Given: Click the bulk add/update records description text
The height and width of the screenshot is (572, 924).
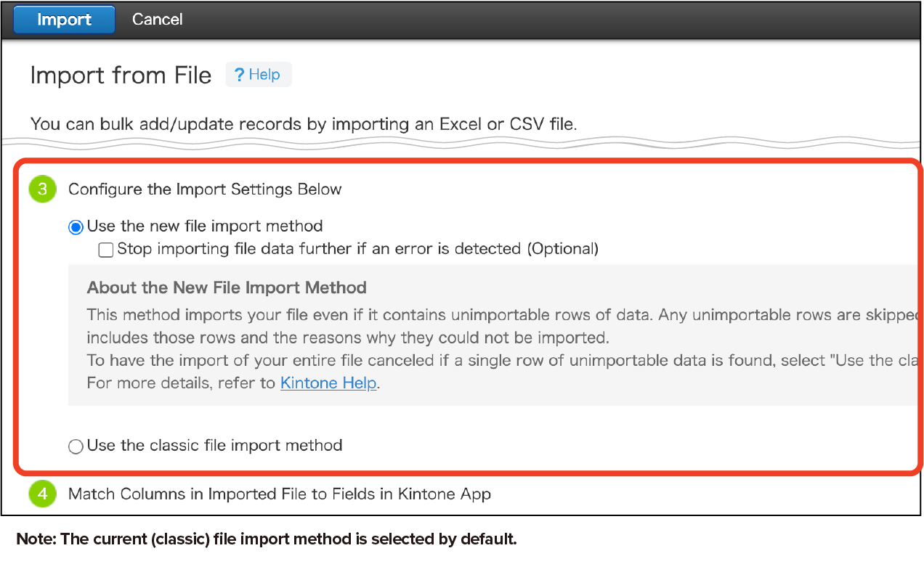Looking at the screenshot, I should (304, 124).
